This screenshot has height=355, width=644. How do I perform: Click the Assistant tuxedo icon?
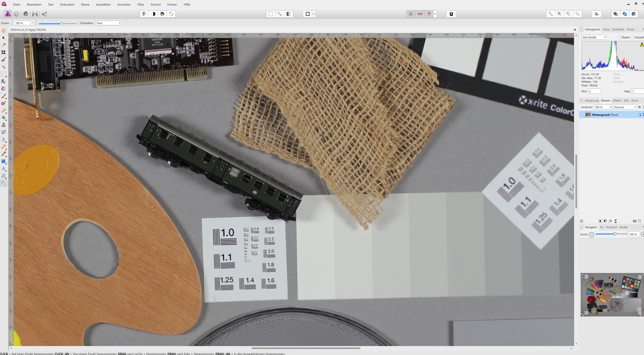pos(451,14)
